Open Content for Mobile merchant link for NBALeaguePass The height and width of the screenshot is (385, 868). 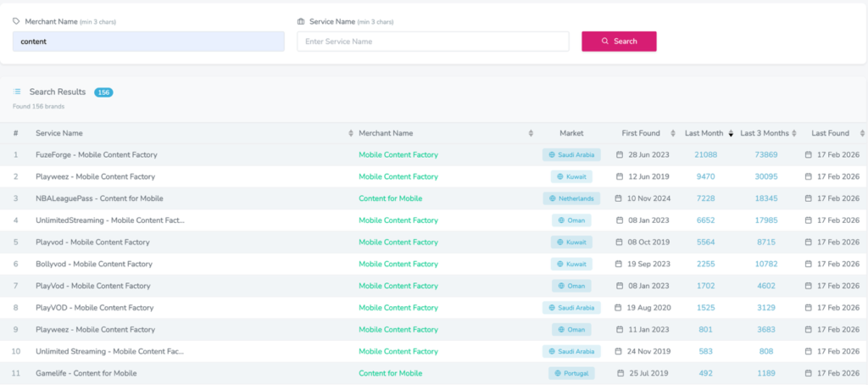coord(390,198)
